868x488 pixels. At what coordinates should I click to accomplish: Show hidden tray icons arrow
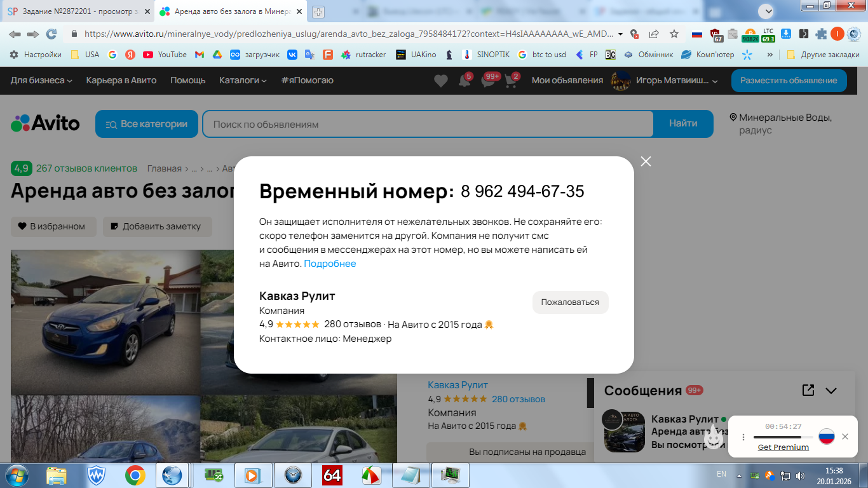[x=739, y=476]
